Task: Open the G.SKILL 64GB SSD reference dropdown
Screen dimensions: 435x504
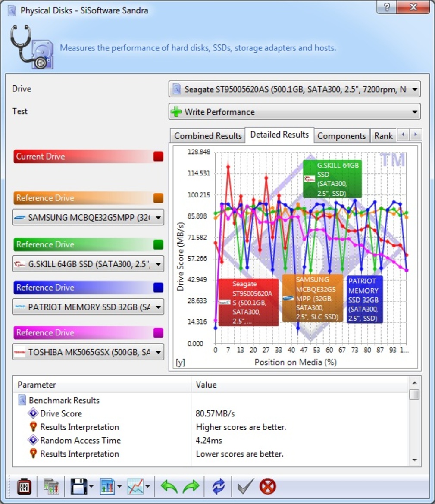Action: pos(88,264)
